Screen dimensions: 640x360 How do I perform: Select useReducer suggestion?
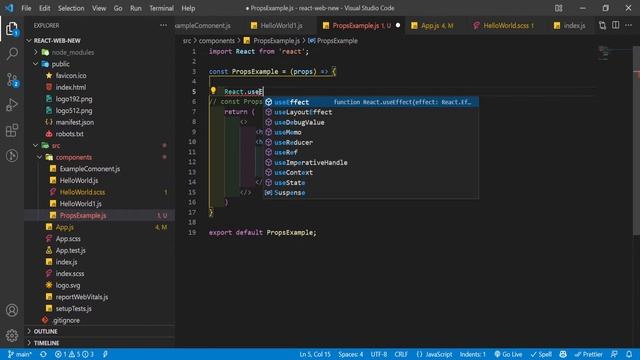coord(371,142)
